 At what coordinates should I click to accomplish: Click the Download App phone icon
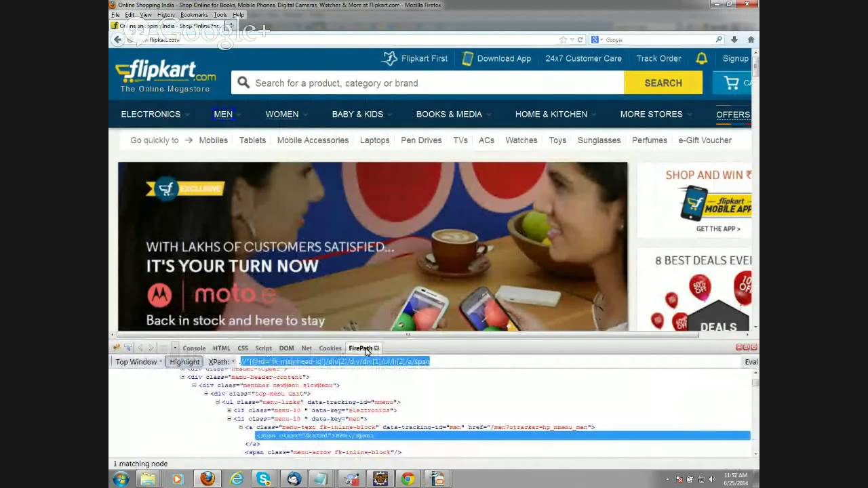pyautogui.click(x=467, y=58)
